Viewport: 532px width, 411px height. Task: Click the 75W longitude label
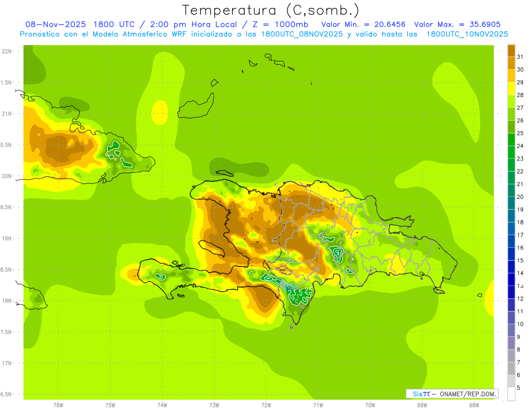(110, 405)
